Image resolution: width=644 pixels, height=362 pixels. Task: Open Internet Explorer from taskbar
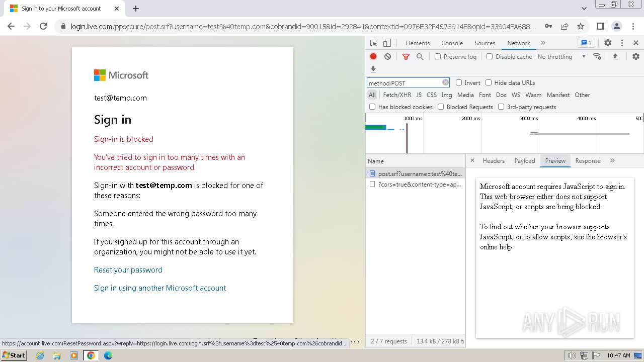(40, 355)
